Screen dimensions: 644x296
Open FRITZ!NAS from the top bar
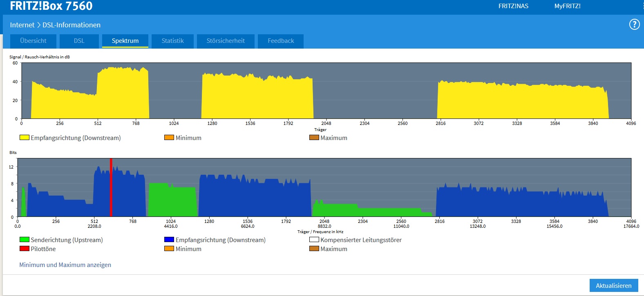click(x=513, y=6)
